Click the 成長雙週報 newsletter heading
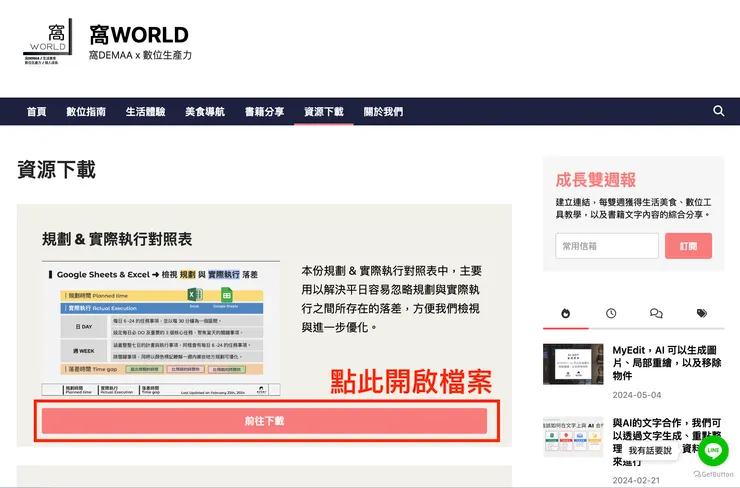Viewport: 740px width, 488px height. point(596,180)
